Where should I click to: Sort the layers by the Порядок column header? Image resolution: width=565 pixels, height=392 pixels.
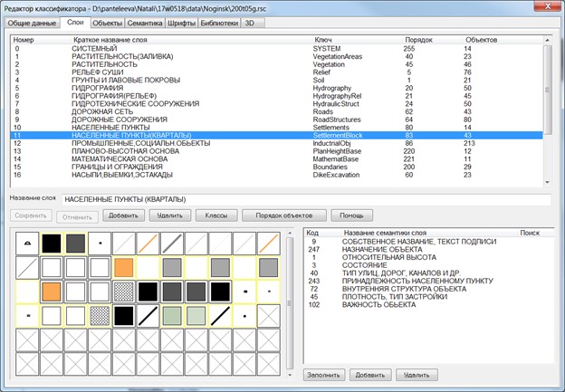pos(417,41)
